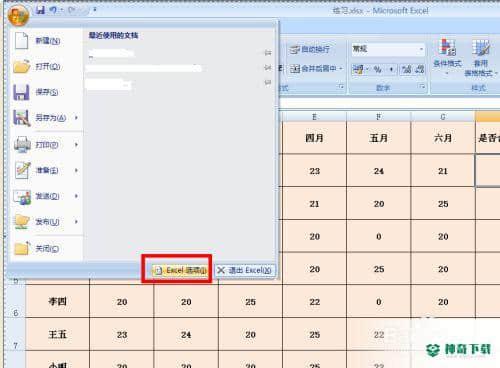
Task: Apply accounting number format icon
Action: click(x=358, y=69)
